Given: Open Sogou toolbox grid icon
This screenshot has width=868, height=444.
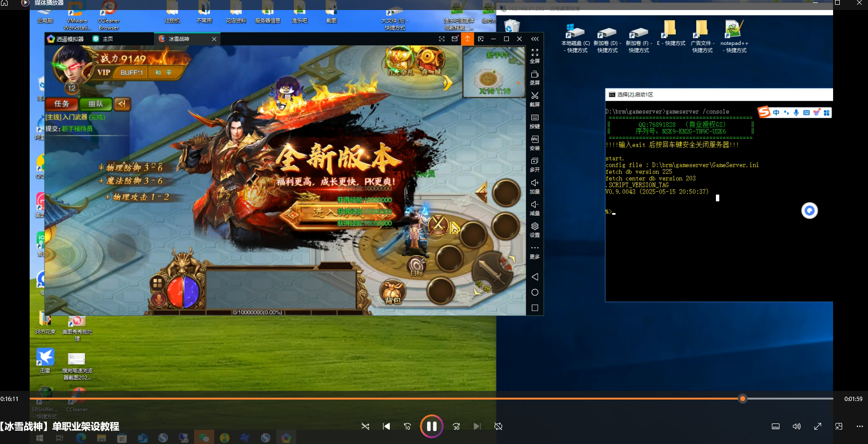Looking at the screenshot, I should [x=826, y=113].
